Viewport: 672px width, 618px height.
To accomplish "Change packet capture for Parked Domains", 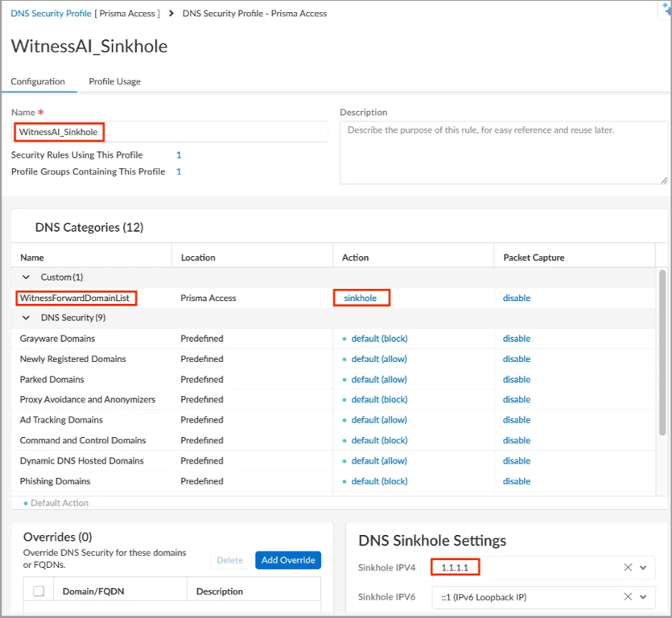I will pyautogui.click(x=517, y=379).
